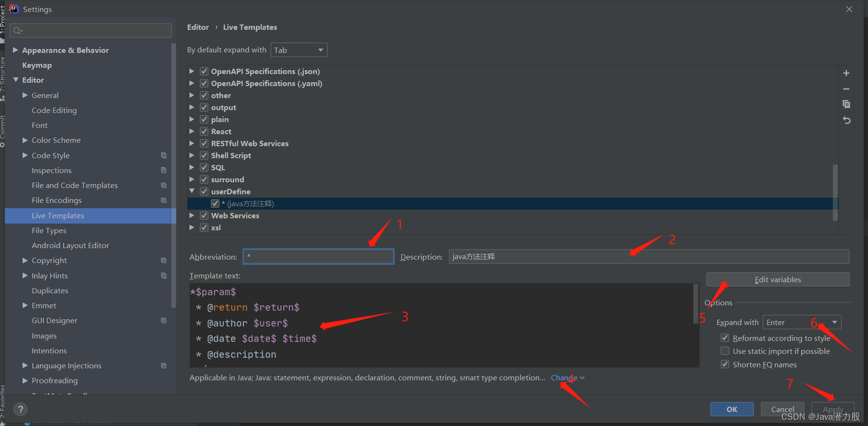The height and width of the screenshot is (426, 868).
Task: Click the settings search field
Action: [x=90, y=31]
